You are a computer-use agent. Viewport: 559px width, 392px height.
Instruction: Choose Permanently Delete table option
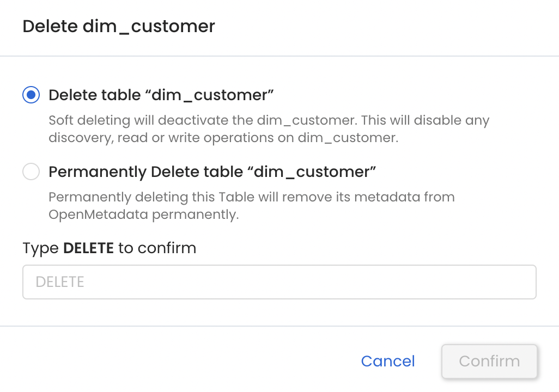click(x=31, y=171)
